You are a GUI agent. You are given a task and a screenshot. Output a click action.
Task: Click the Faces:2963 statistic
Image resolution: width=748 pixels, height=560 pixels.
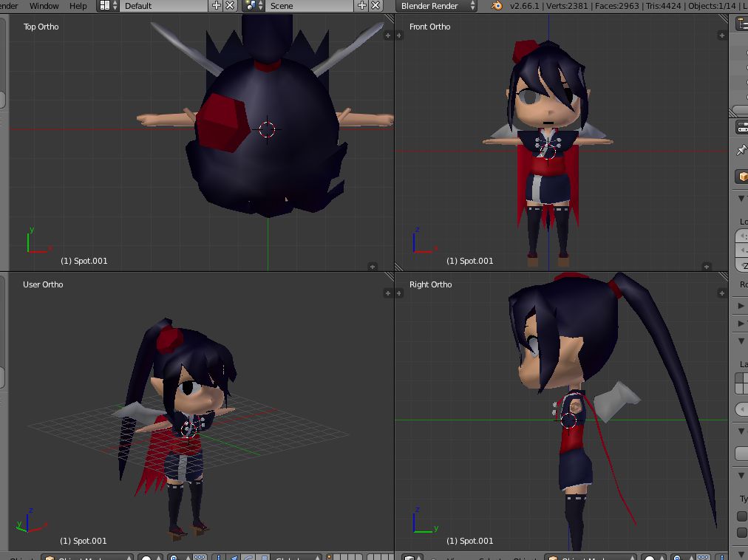click(x=617, y=6)
